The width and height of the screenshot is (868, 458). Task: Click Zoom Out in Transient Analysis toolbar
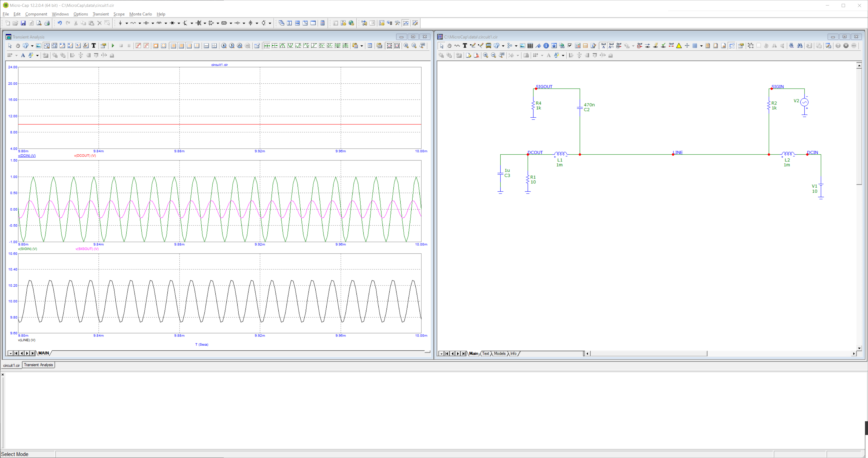pyautogui.click(x=414, y=46)
